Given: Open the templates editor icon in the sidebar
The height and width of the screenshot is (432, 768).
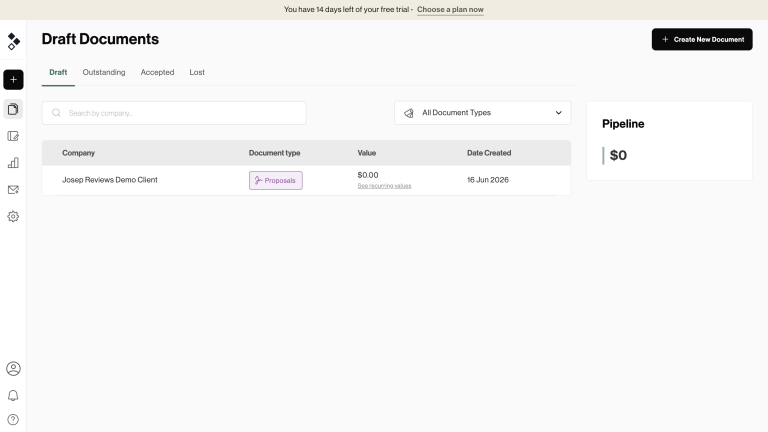Looking at the screenshot, I should click(13, 136).
